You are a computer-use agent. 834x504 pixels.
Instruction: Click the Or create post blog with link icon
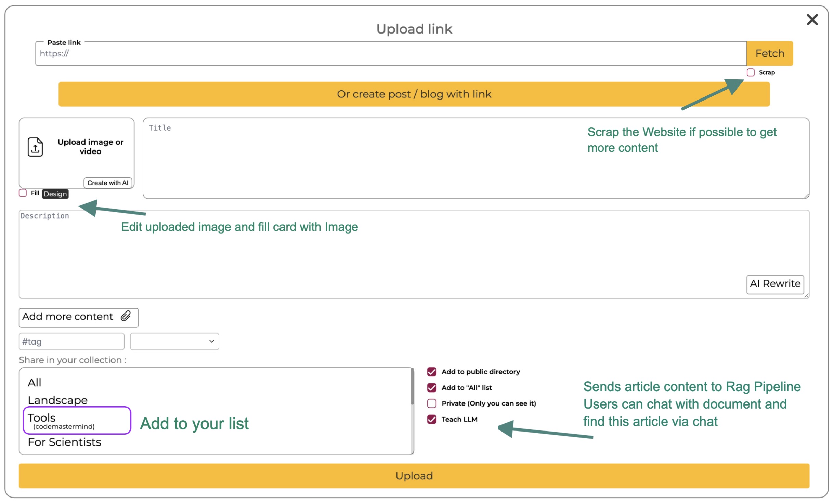tap(414, 94)
